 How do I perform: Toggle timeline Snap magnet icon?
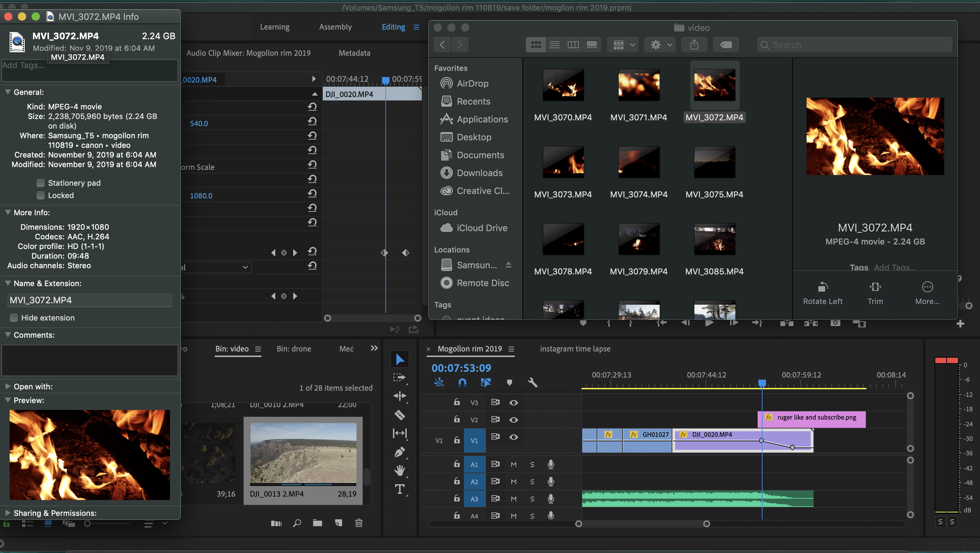click(x=462, y=382)
